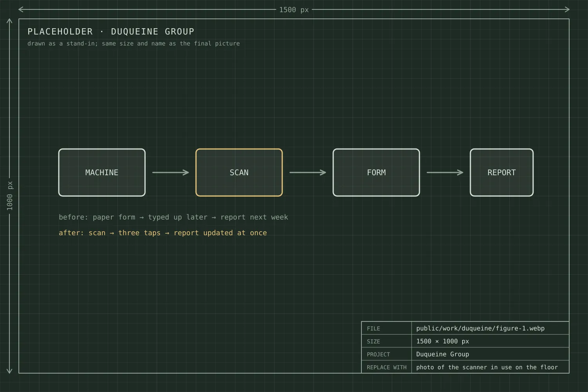Select the REPORT box
Viewport: 588px width, 392px height.
tap(502, 172)
